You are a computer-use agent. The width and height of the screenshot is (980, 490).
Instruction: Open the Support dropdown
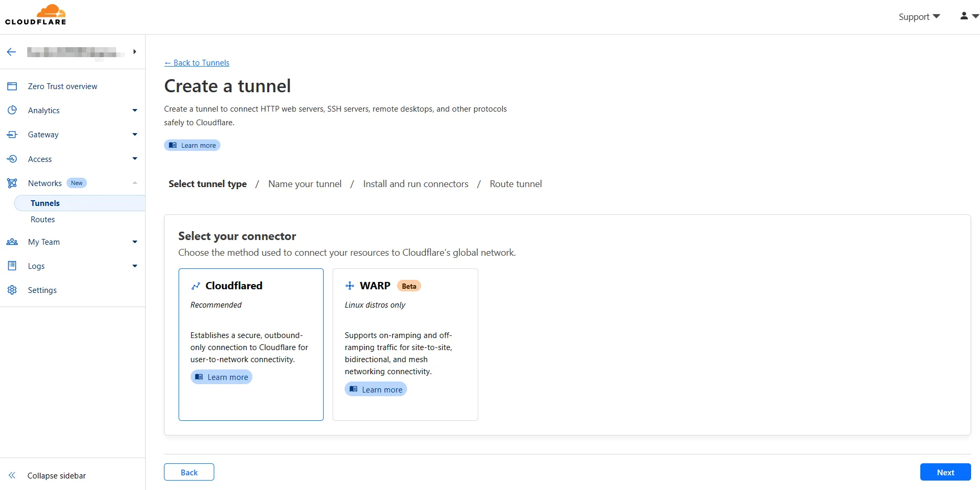(919, 17)
